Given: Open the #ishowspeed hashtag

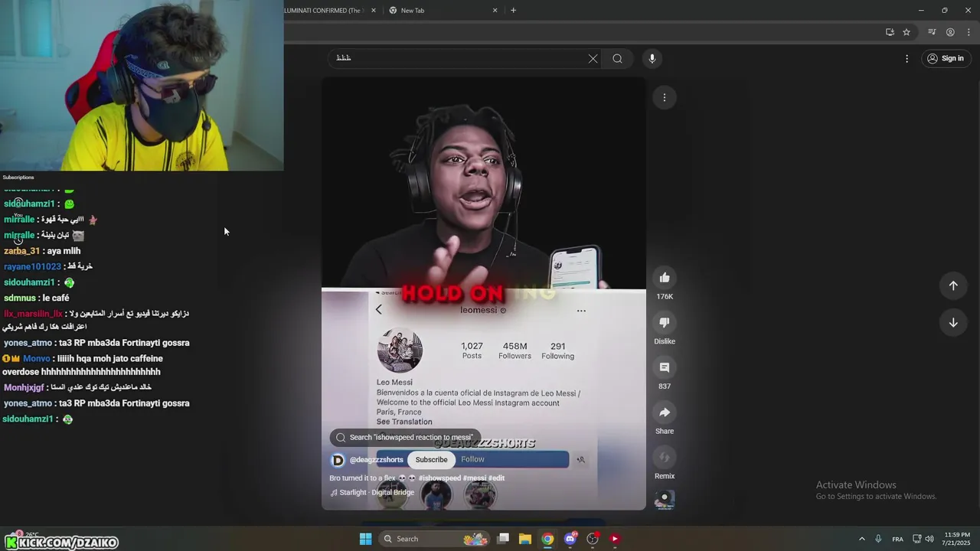Looking at the screenshot, I should [439, 478].
